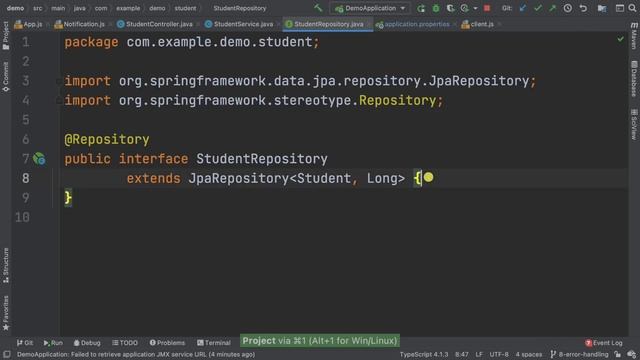Click the Spring bean gutter icon on line 7
The height and width of the screenshot is (360, 640).
click(39, 158)
